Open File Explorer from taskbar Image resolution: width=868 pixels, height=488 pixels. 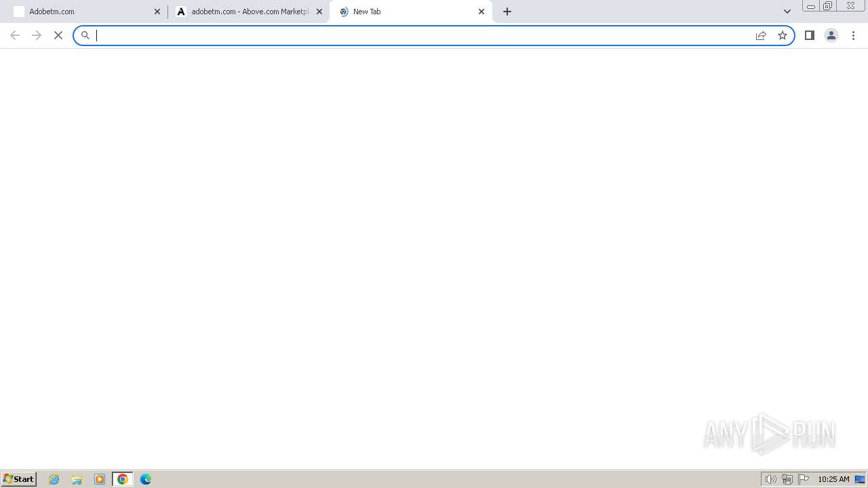click(x=77, y=479)
